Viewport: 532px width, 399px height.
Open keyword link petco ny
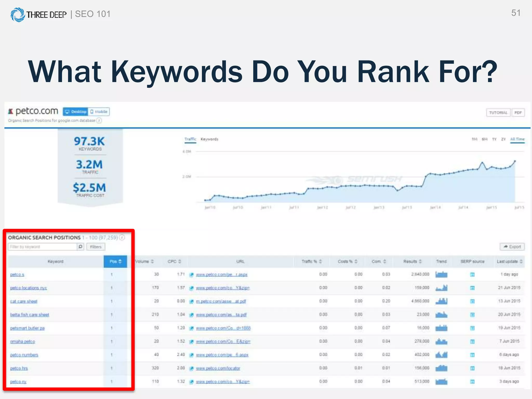18,382
